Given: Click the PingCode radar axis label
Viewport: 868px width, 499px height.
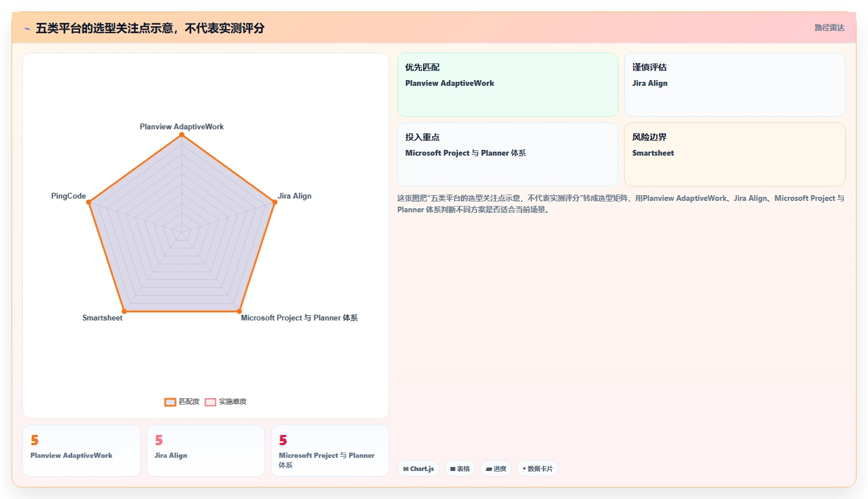Looking at the screenshot, I should coord(68,196).
